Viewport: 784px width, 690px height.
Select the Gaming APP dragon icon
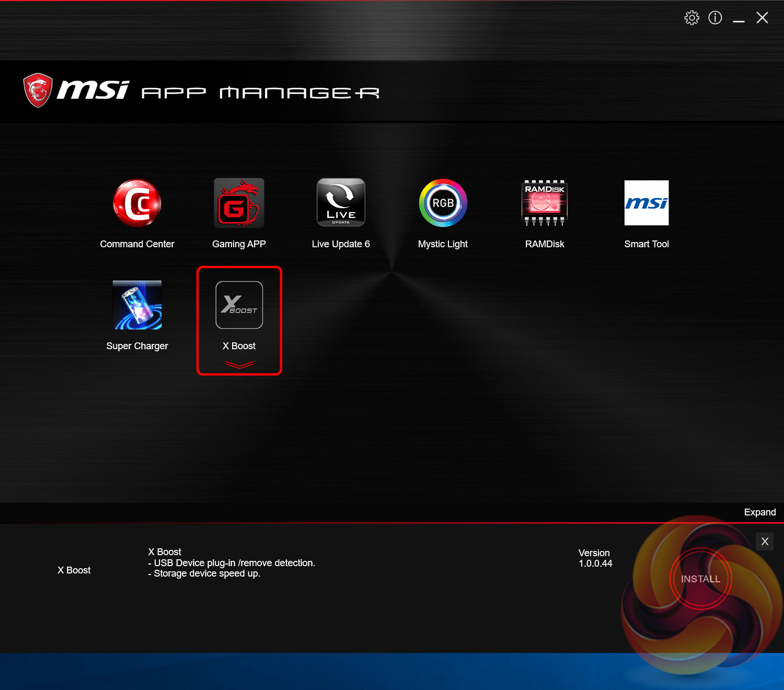(239, 203)
